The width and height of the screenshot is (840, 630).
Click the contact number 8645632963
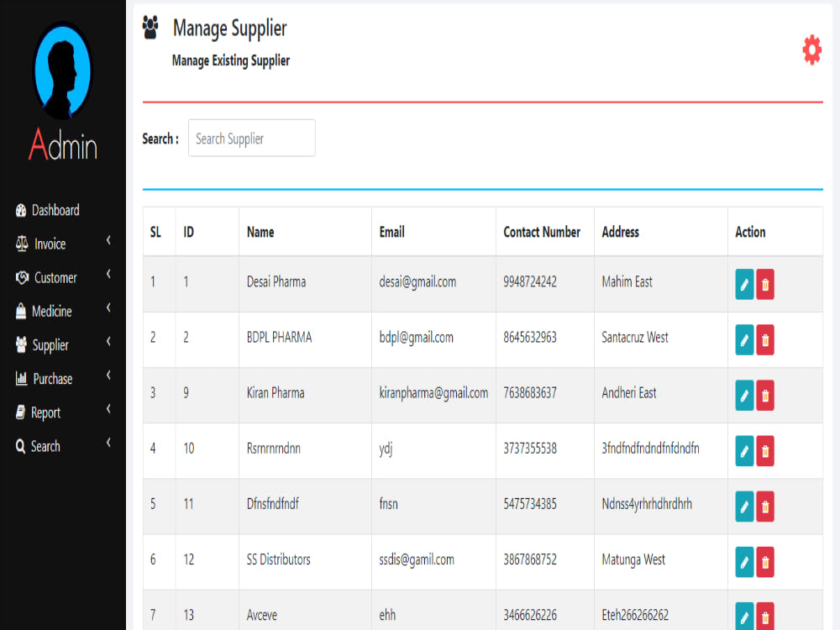point(530,338)
